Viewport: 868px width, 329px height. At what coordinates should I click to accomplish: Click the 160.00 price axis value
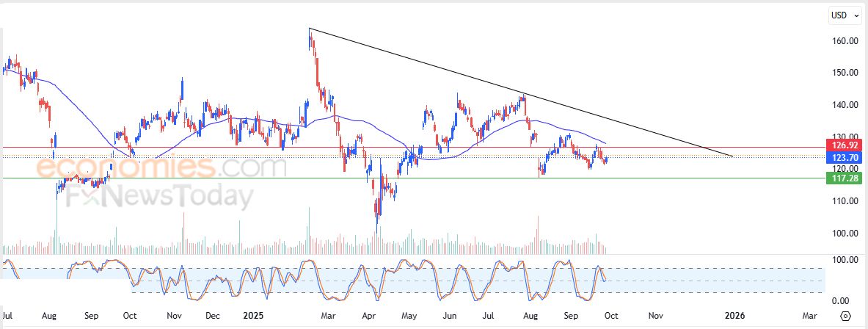(x=844, y=41)
